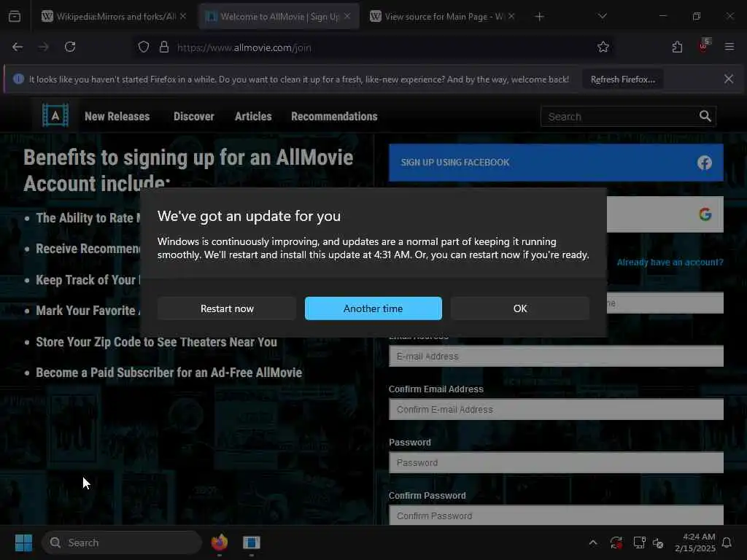Open the blue window app on taskbar
Viewport: 747px width, 560px height.
point(252,542)
